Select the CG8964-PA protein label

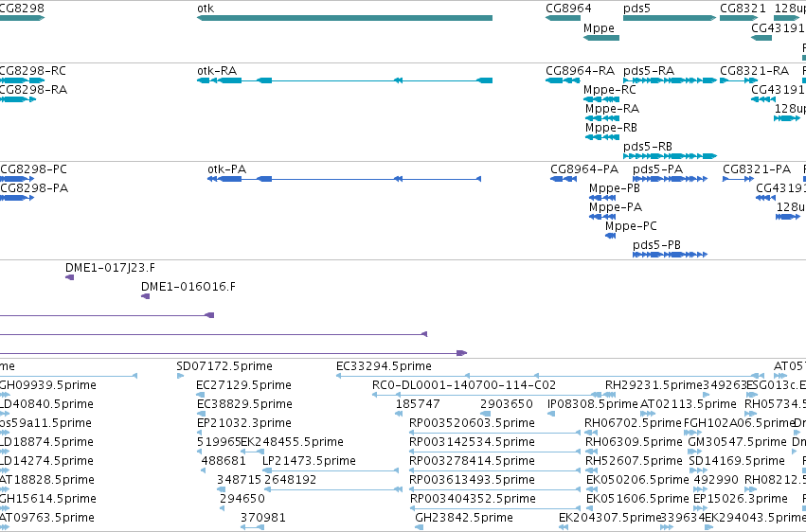click(x=584, y=169)
